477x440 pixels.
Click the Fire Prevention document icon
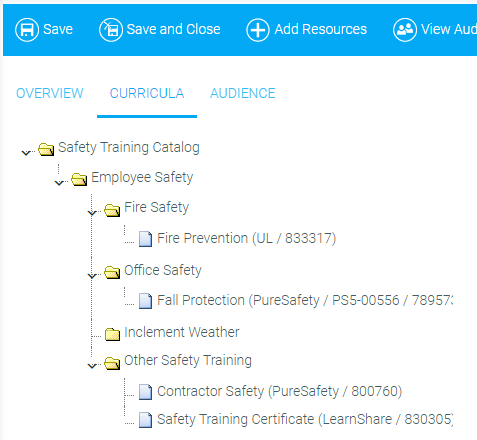coord(145,239)
